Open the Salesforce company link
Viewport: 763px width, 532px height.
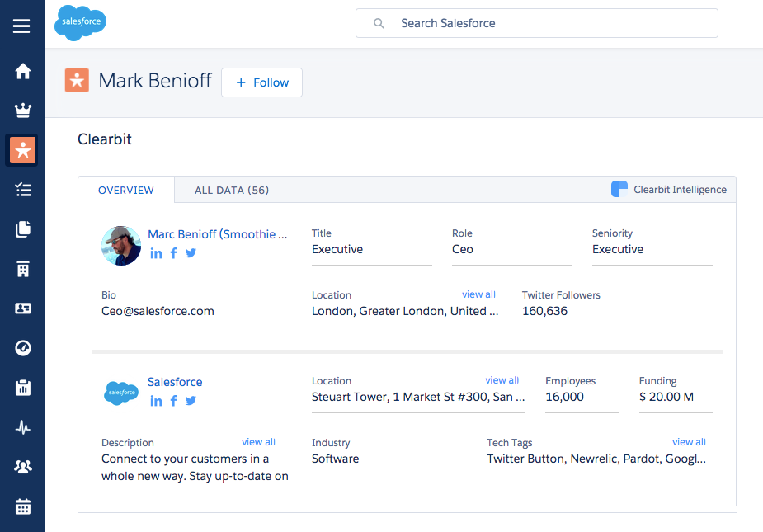(x=174, y=381)
